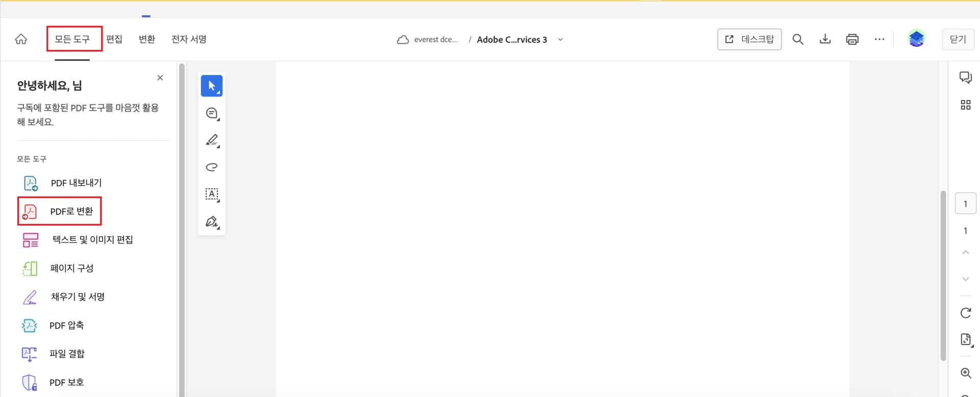This screenshot has width=980, height=397.
Task: Close the 안녕하세요 tools panel
Action: point(160,78)
